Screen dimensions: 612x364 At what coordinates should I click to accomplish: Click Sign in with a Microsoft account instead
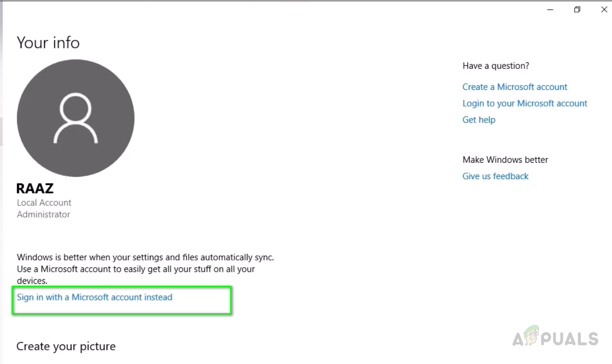click(x=95, y=297)
